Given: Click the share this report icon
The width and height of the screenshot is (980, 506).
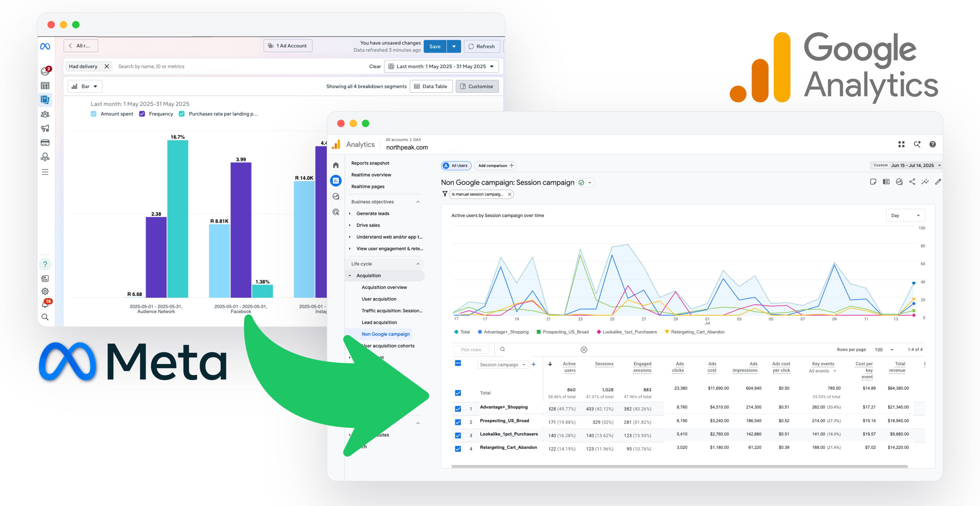Looking at the screenshot, I should (912, 182).
